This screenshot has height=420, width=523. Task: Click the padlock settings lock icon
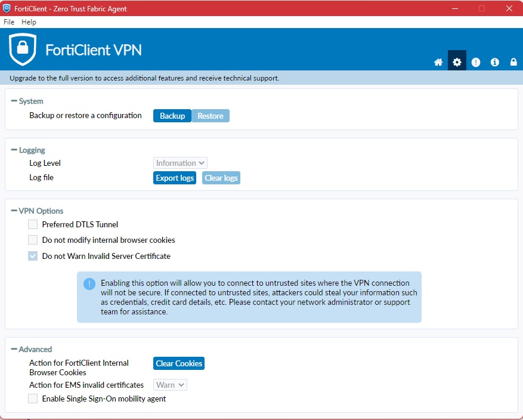tap(513, 62)
